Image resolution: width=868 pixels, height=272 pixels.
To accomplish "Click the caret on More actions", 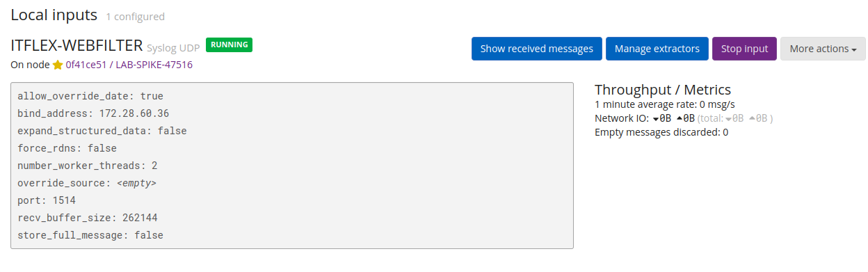I will tap(853, 50).
